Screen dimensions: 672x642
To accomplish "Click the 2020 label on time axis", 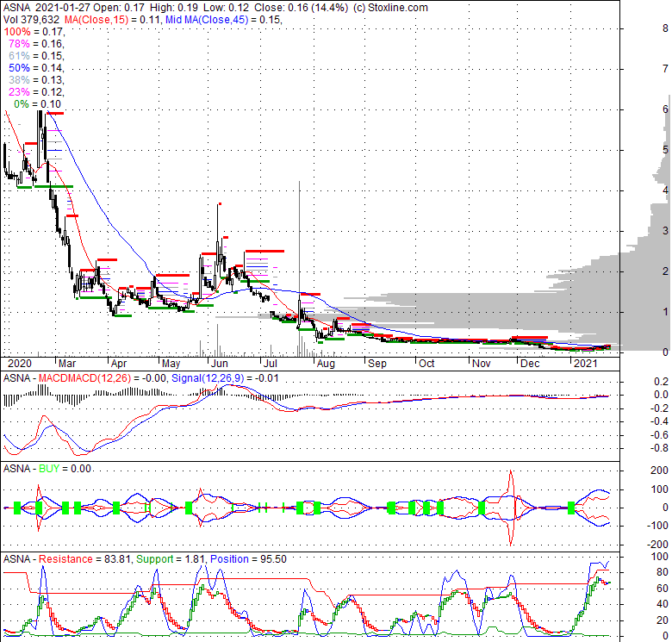I will coord(20,364).
